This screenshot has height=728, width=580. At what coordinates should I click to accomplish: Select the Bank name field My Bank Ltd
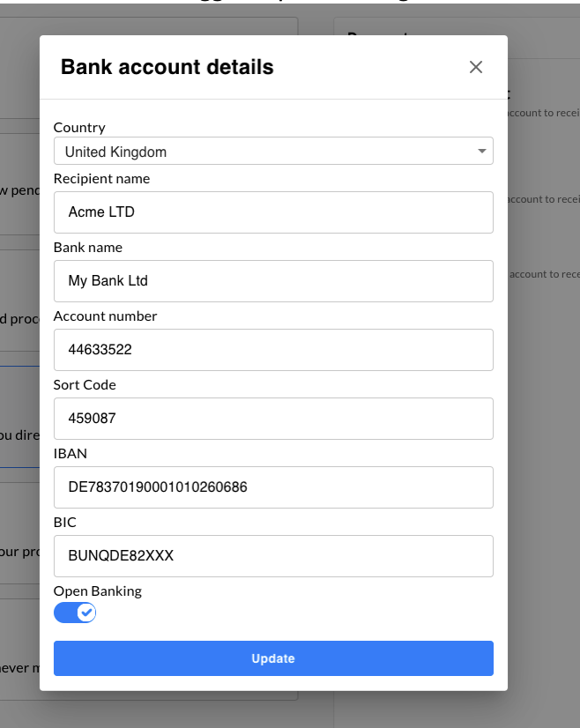pos(273,281)
